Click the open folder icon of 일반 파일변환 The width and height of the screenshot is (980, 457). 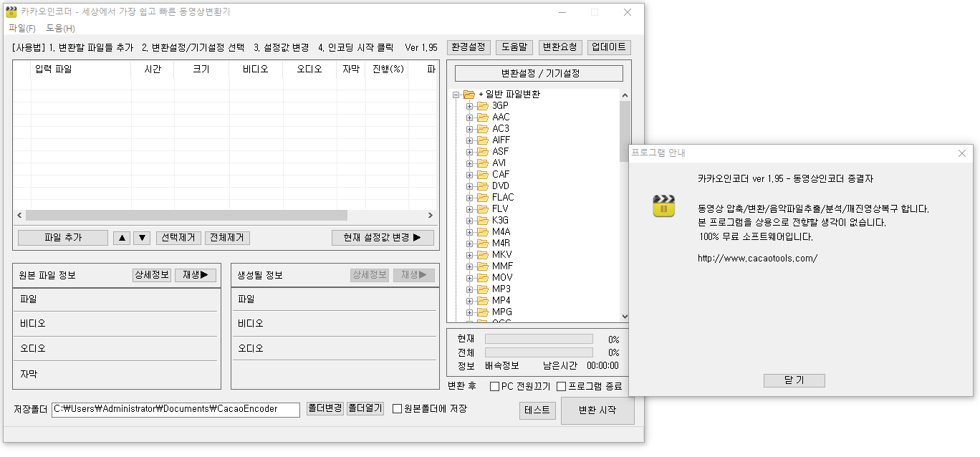click(x=469, y=95)
